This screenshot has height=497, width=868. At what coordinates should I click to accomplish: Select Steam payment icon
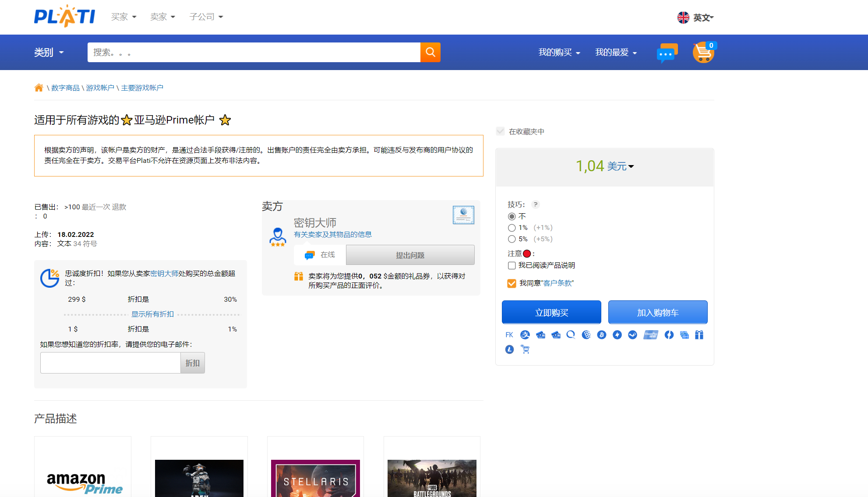click(x=632, y=335)
